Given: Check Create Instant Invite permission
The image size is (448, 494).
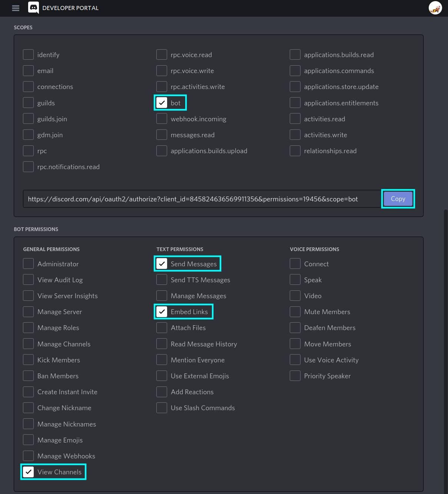Looking at the screenshot, I should [28, 392].
